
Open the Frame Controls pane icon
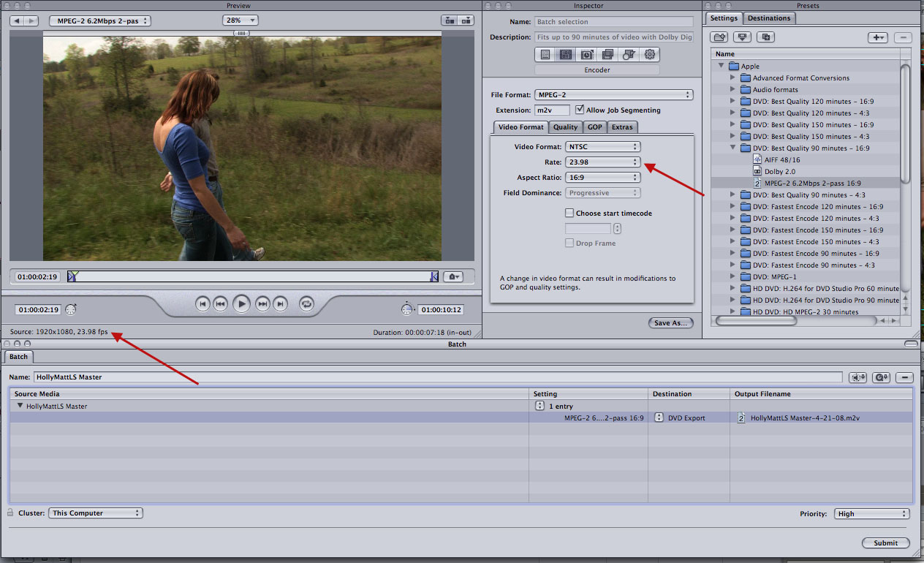586,54
